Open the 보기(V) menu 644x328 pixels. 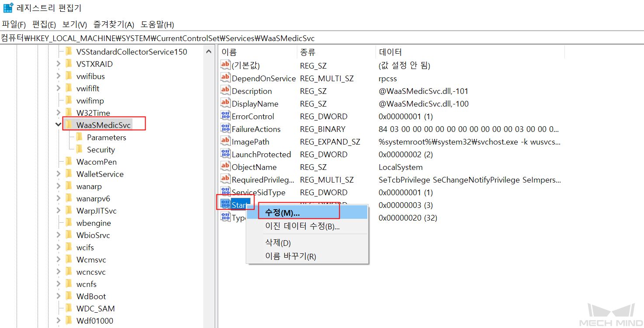[x=75, y=24]
